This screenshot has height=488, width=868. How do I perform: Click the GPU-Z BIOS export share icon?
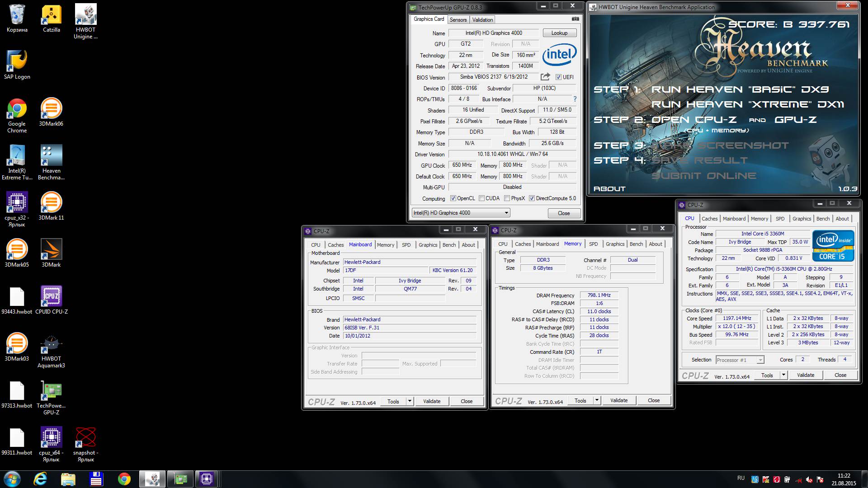point(545,77)
